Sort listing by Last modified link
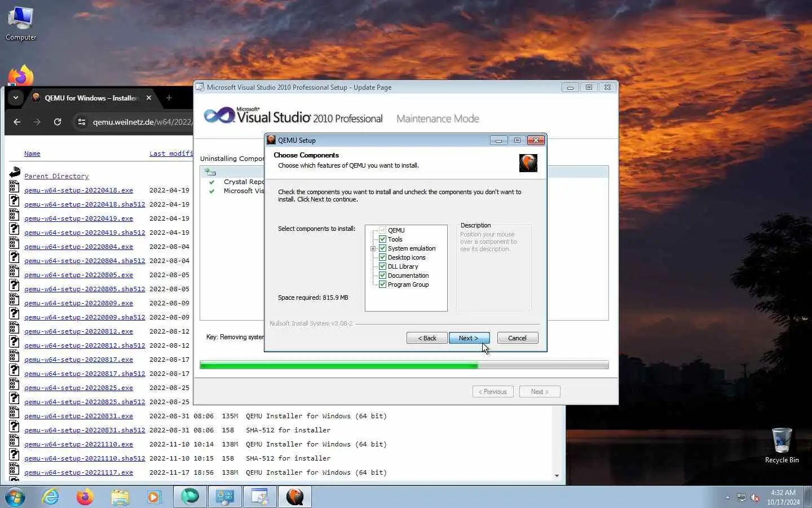812x508 pixels. (x=171, y=154)
